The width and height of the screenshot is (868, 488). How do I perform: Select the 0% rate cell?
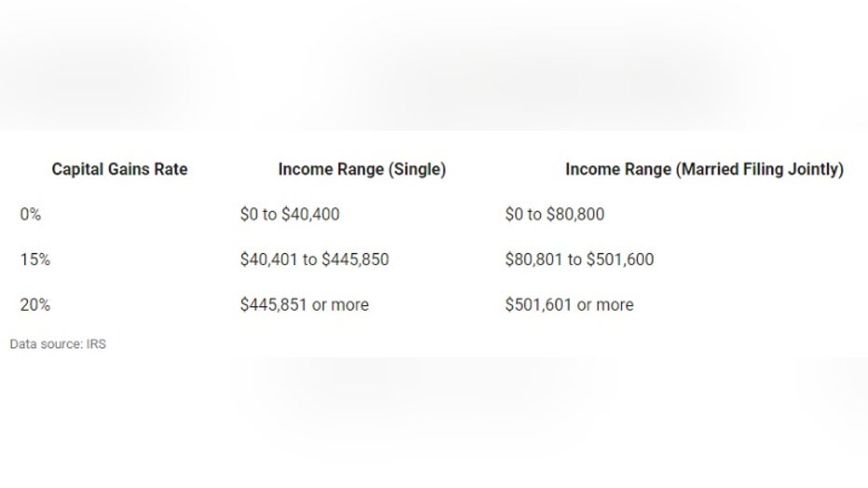pos(31,215)
